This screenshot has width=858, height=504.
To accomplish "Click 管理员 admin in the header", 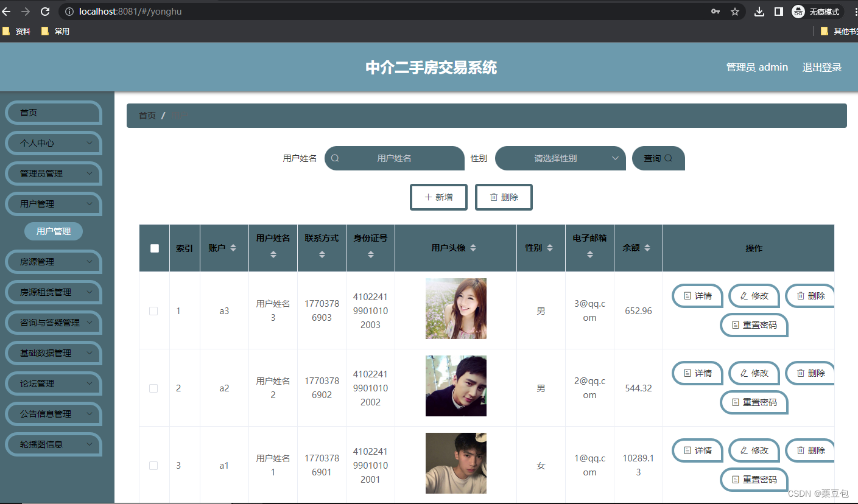I will pos(757,68).
